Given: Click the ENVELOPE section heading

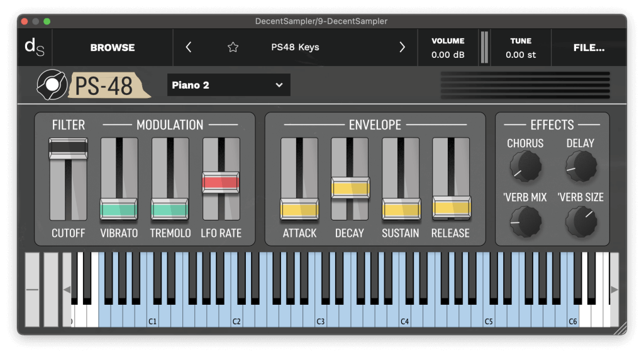Looking at the screenshot, I should (375, 125).
